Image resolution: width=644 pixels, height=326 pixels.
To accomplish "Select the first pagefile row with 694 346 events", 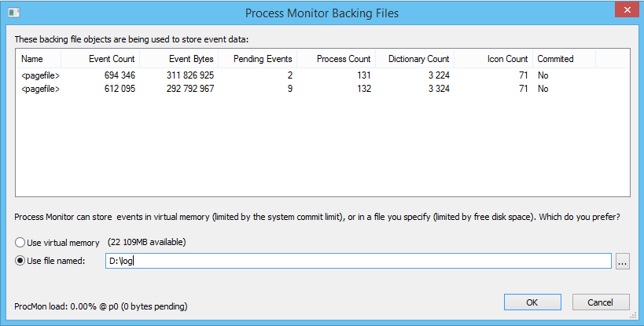I will 41,75.
